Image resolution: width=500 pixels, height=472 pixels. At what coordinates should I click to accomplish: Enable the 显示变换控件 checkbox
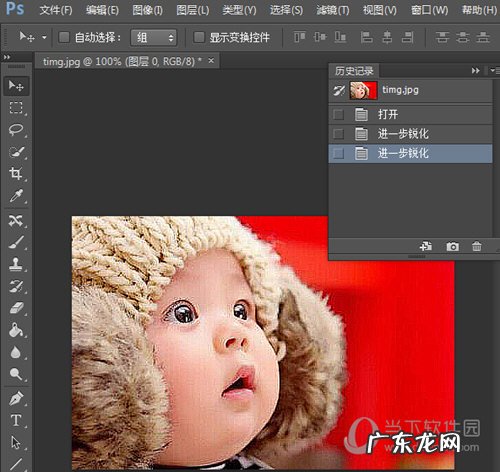coord(199,37)
